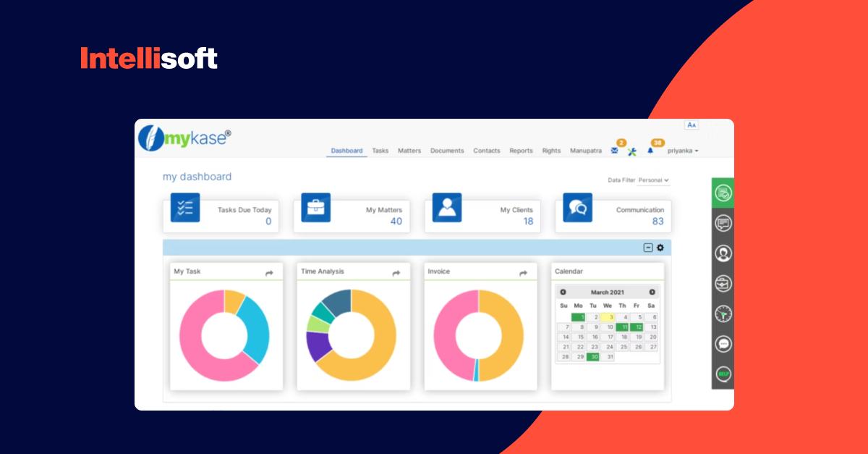The height and width of the screenshot is (454, 868).
Task: Click the mykase feather logo
Action: click(151, 138)
